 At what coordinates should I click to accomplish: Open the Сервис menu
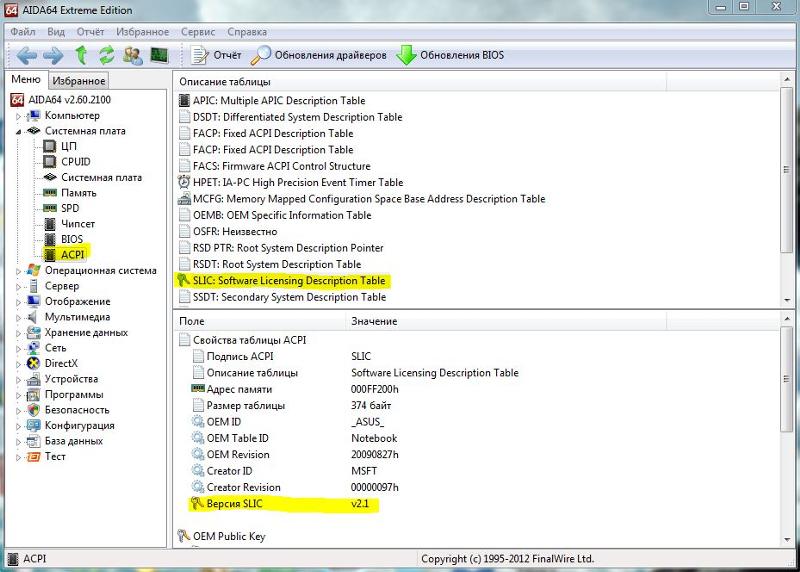[198, 32]
